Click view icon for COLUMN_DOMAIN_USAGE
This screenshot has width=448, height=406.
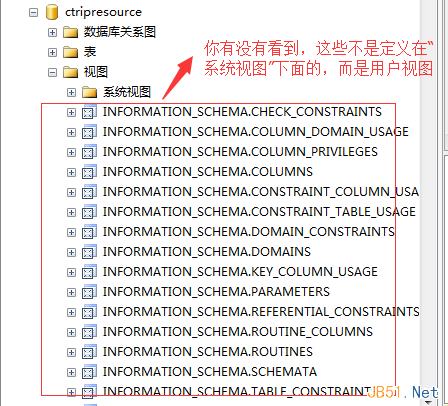(89, 132)
